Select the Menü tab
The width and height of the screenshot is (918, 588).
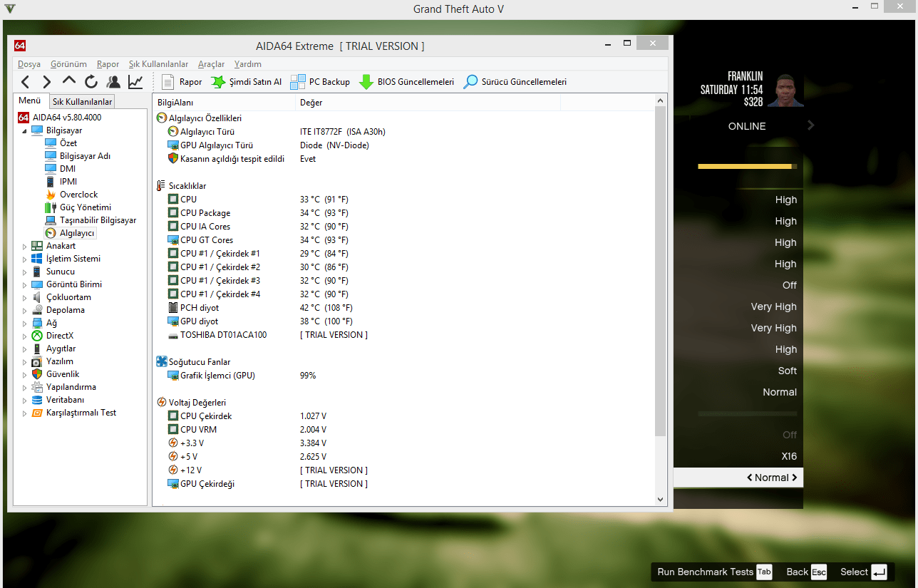point(30,100)
